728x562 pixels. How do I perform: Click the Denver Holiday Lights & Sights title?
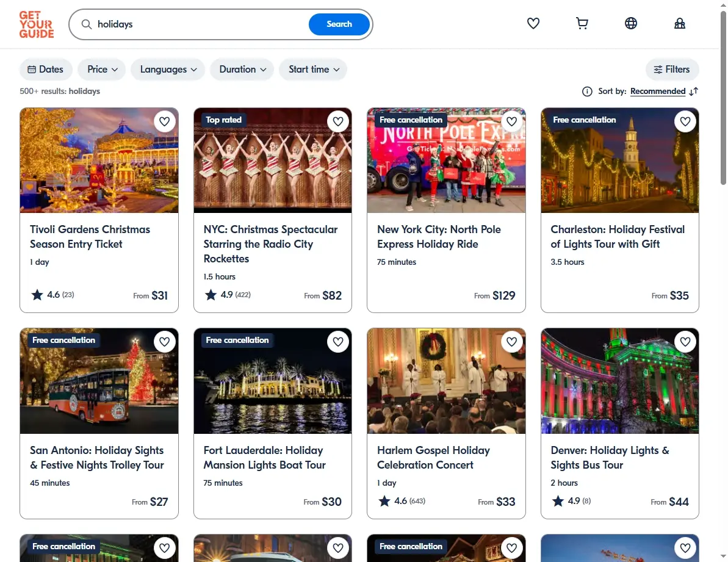point(610,458)
